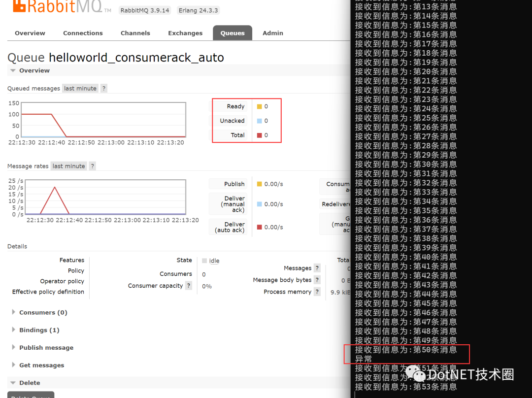Show help for Consumer capacity
The width and height of the screenshot is (532, 398).
click(189, 286)
